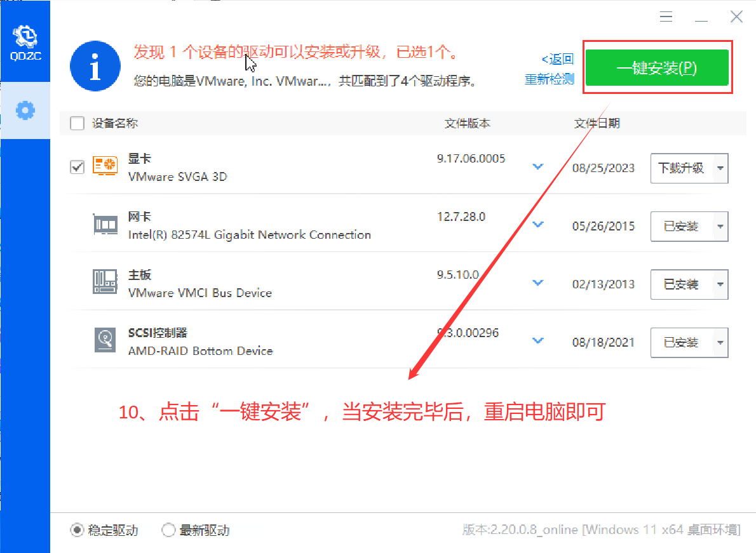Click the 02/13/2013 file date
Image resolution: width=756 pixels, height=553 pixels.
[603, 284]
